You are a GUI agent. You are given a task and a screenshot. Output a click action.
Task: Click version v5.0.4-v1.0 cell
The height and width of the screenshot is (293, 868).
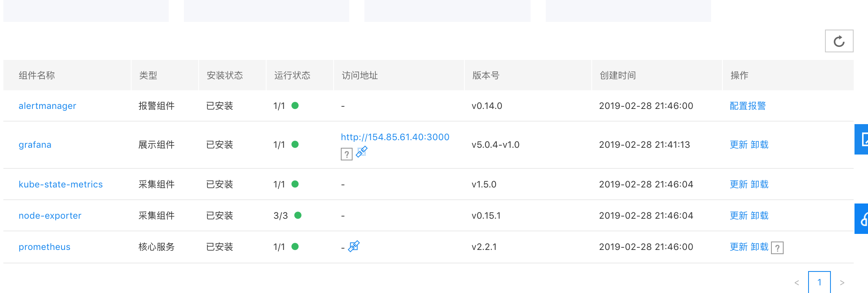click(496, 145)
